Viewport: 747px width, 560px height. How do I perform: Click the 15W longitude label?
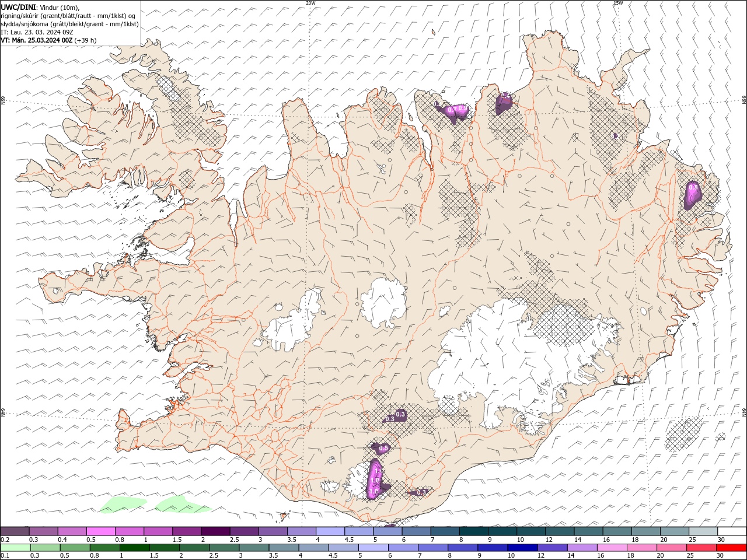(618, 3)
